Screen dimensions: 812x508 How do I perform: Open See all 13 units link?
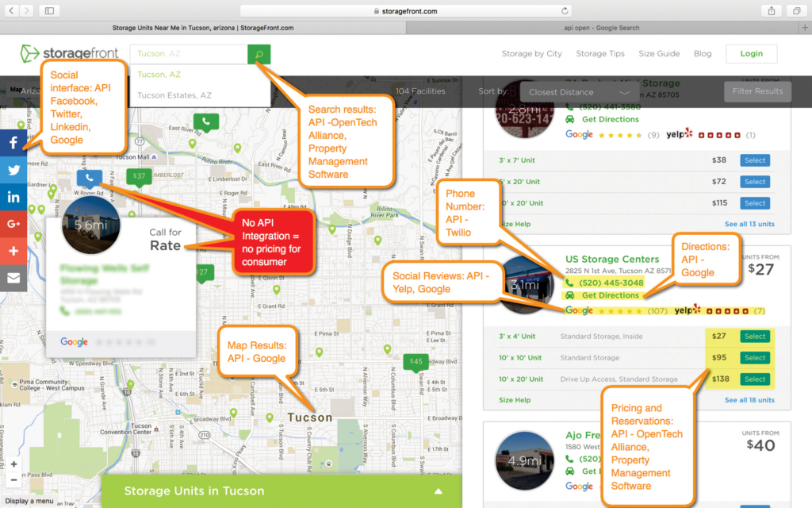tap(749, 224)
